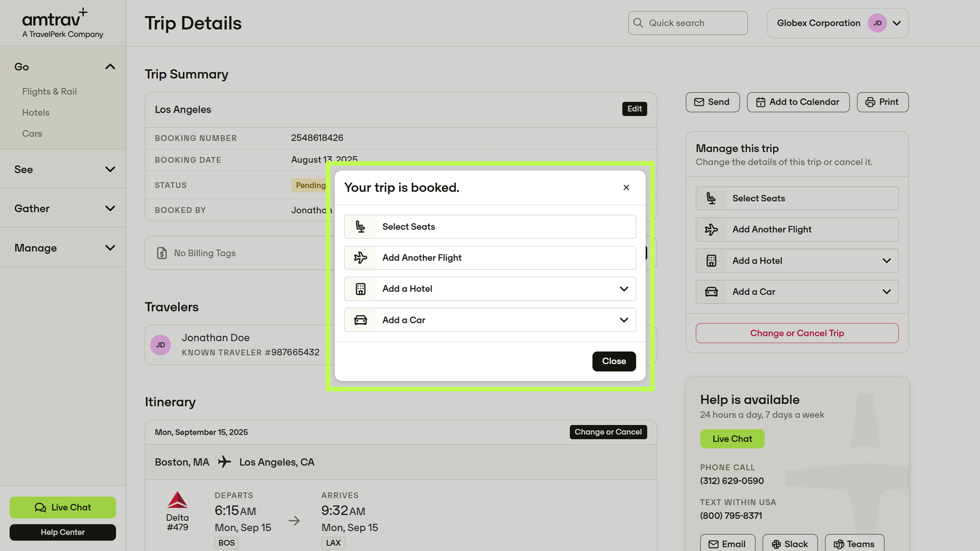Click the Slack contact button
This screenshot has width=980, height=551.
click(790, 544)
